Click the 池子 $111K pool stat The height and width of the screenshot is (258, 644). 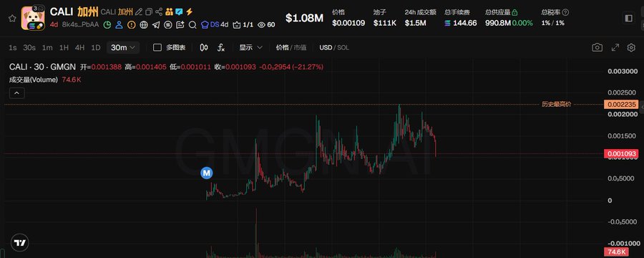385,18
